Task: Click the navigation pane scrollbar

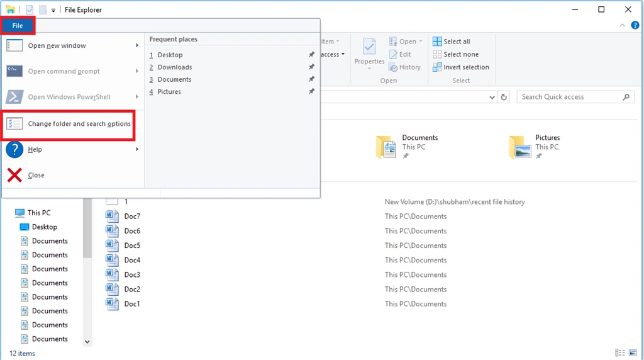Action: click(87, 228)
